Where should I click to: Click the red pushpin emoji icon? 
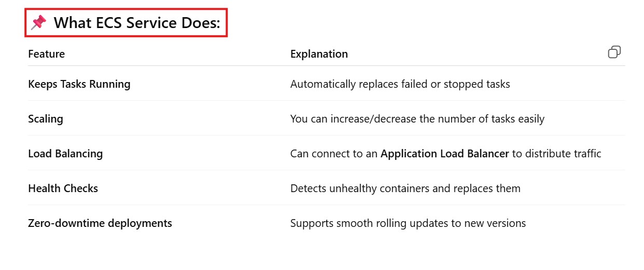[39, 23]
